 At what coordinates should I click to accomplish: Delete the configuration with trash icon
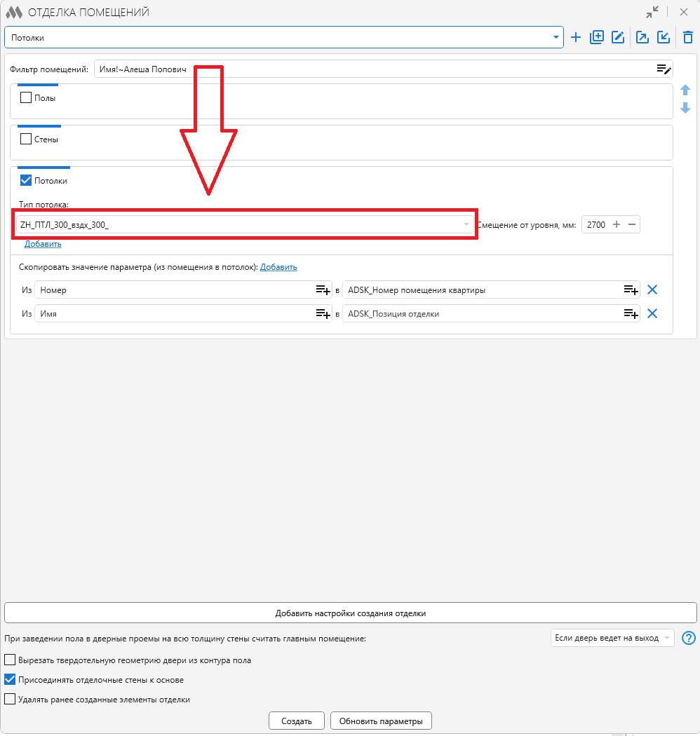(688, 38)
